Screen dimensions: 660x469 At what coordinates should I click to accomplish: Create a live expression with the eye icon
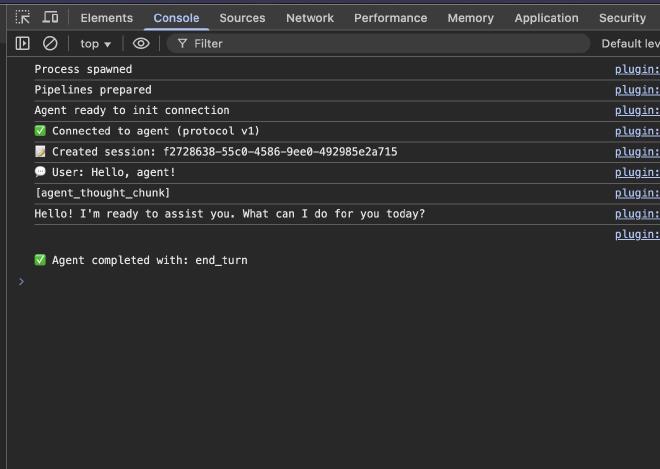click(x=141, y=44)
